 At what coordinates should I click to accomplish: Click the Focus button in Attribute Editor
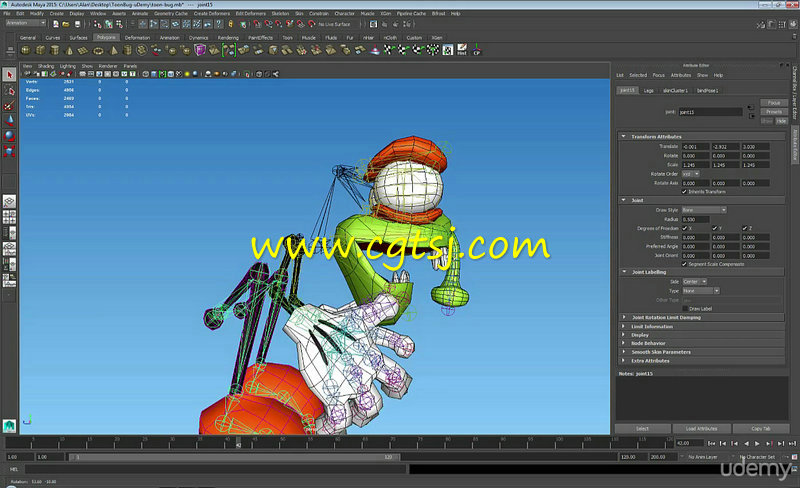pos(773,103)
